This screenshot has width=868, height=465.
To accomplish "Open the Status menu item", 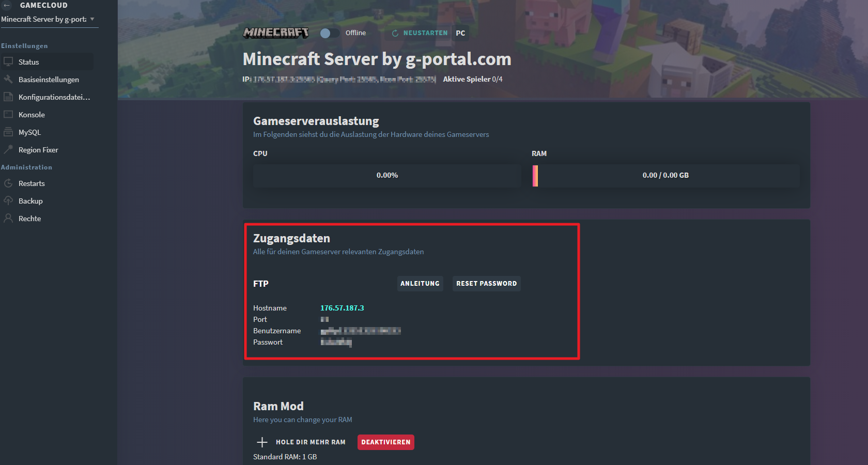I will click(47, 62).
